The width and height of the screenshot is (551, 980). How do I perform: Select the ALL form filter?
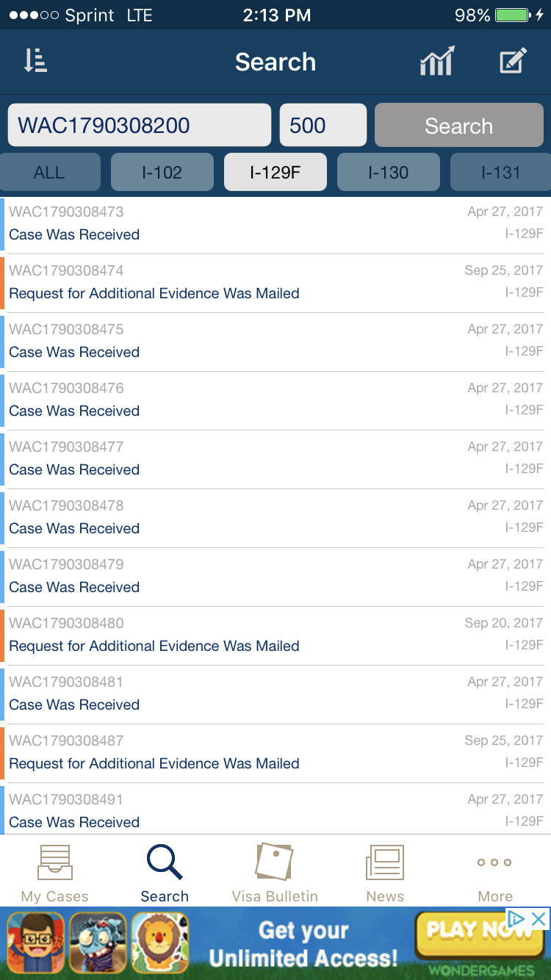pos(49,173)
